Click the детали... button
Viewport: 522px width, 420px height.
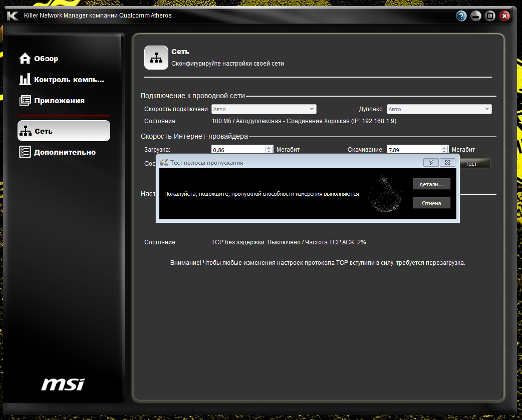click(432, 184)
